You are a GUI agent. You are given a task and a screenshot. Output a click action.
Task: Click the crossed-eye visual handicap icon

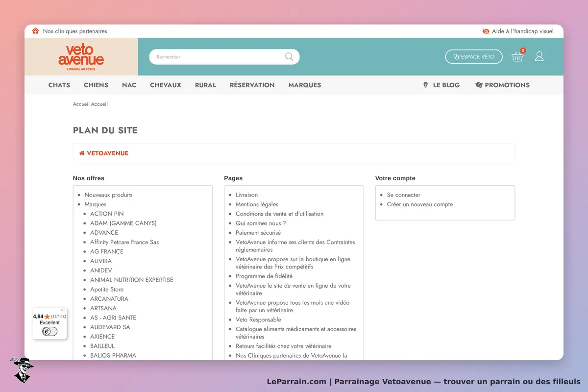(486, 31)
